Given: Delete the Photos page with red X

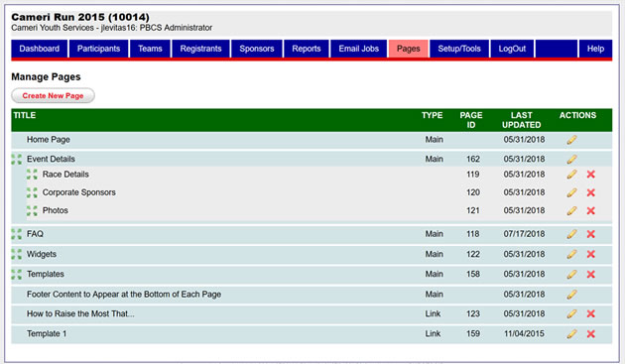Looking at the screenshot, I should (x=590, y=210).
